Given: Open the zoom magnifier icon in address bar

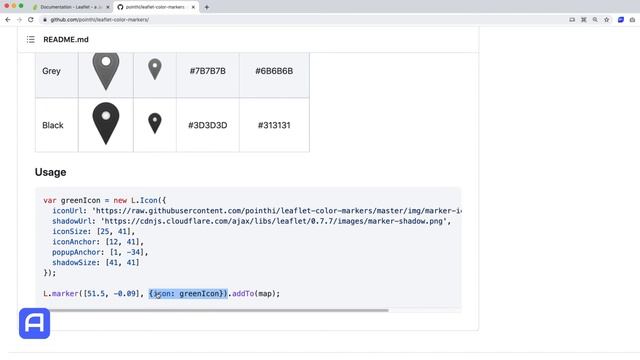Looking at the screenshot, I should [595, 20].
